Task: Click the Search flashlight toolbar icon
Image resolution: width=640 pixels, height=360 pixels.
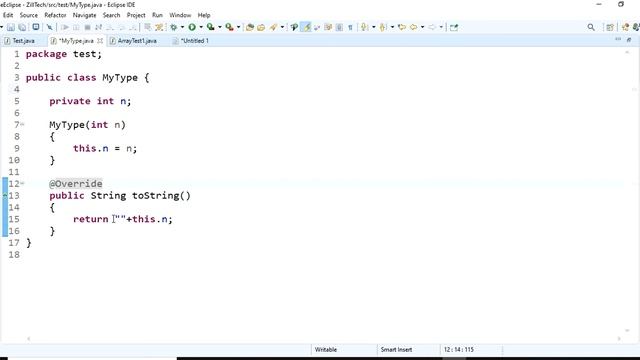Action: (x=294, y=27)
